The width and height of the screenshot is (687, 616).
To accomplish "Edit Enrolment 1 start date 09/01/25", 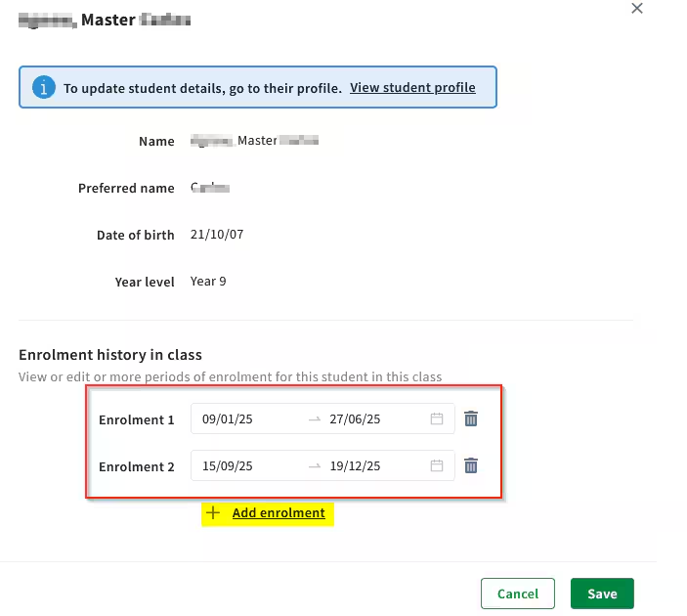I will (227, 418).
